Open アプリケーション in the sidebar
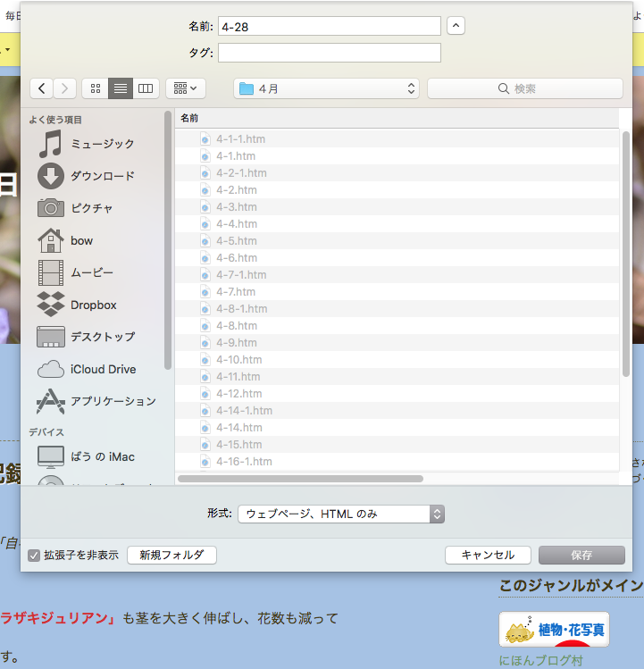Viewport: 644px width, 669px height. click(x=96, y=401)
